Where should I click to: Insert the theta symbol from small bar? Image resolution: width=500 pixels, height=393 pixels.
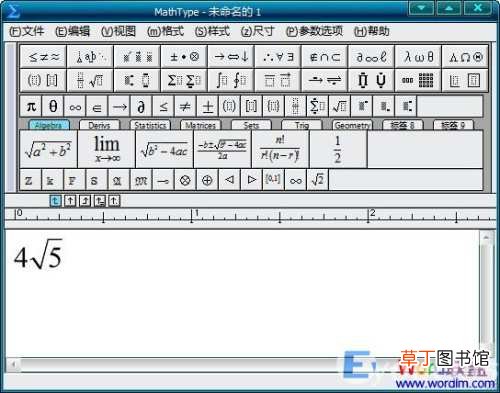click(53, 107)
